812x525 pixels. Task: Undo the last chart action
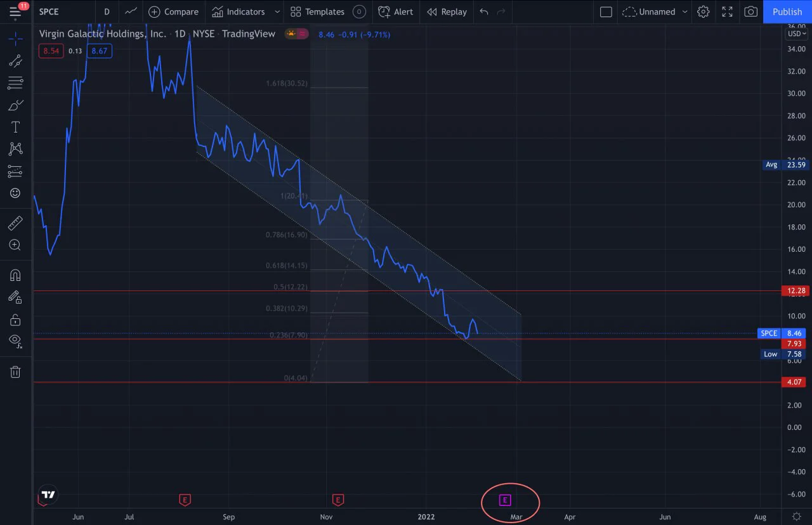484,11
